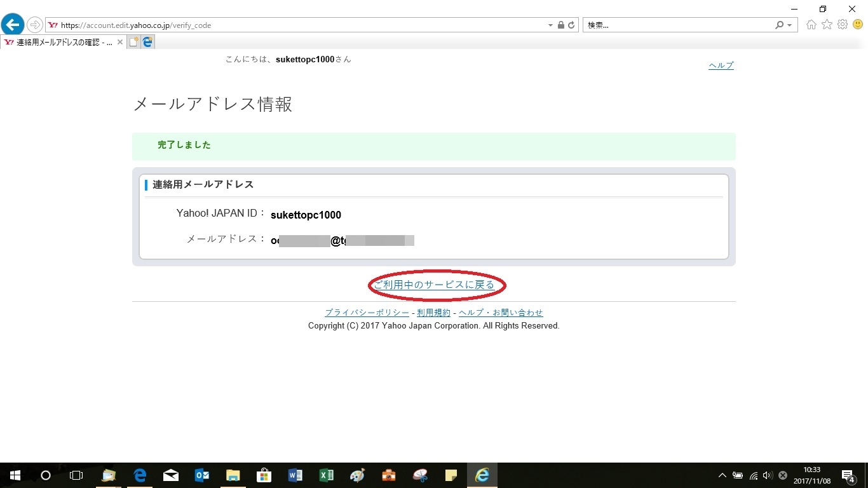Open the ヘルプ link at top right
Image resolution: width=868 pixels, height=488 pixels.
coord(721,65)
